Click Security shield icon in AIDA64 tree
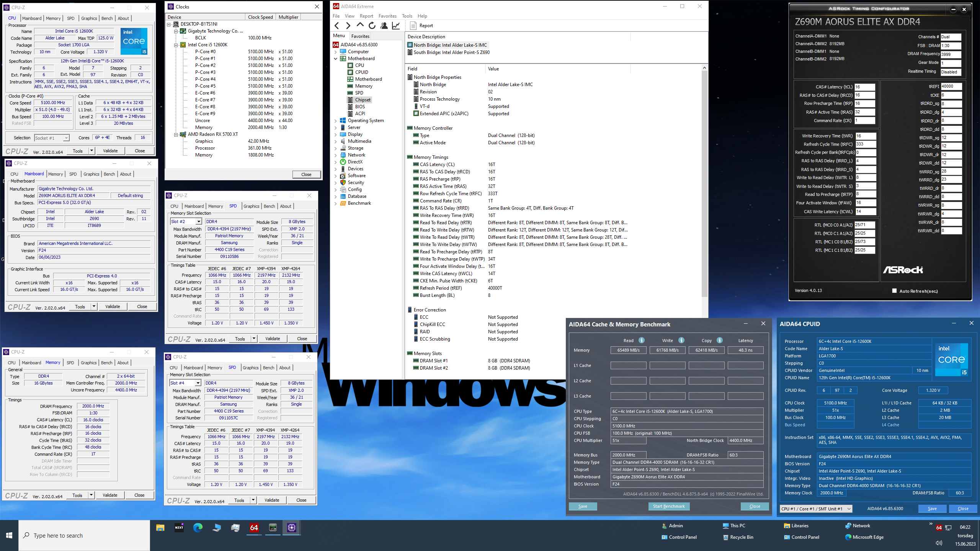The image size is (980, 551). pyautogui.click(x=343, y=183)
